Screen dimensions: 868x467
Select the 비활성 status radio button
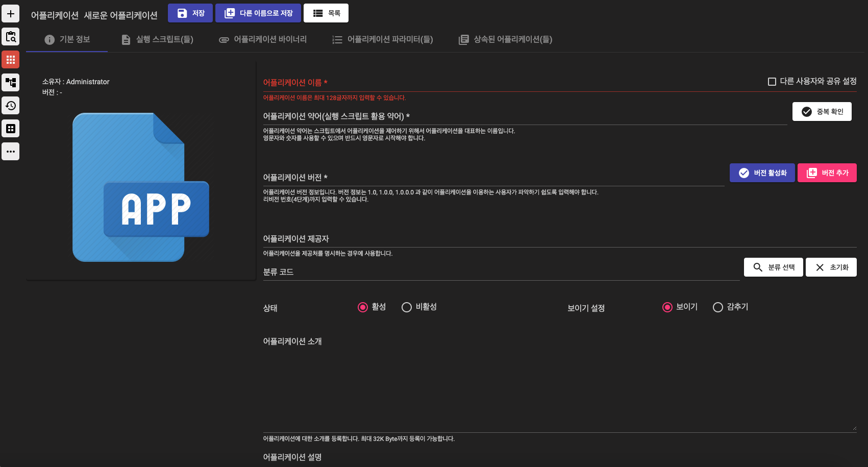pyautogui.click(x=407, y=307)
